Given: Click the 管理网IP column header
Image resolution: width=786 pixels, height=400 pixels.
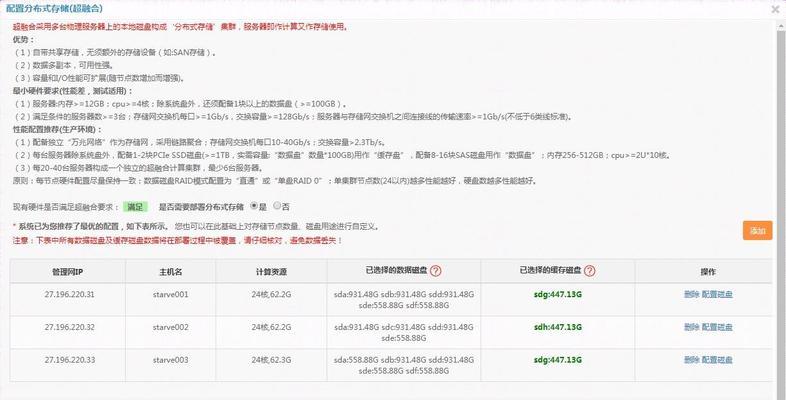Looking at the screenshot, I should (68, 272).
